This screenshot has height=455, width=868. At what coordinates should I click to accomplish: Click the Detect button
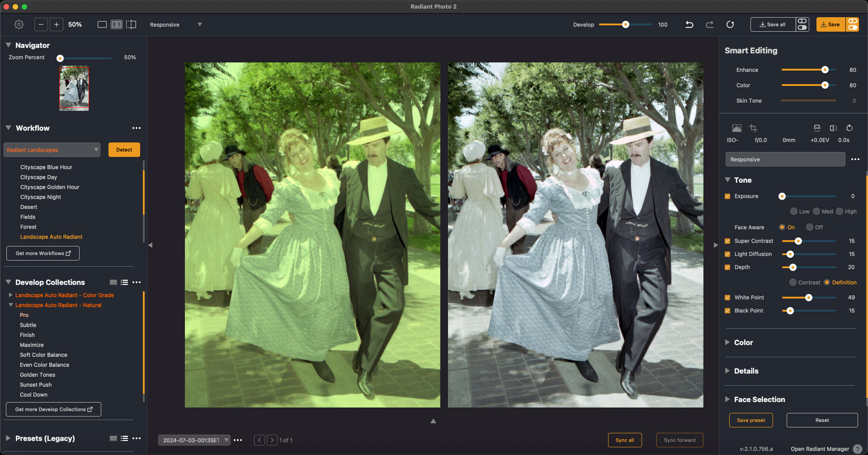click(124, 150)
